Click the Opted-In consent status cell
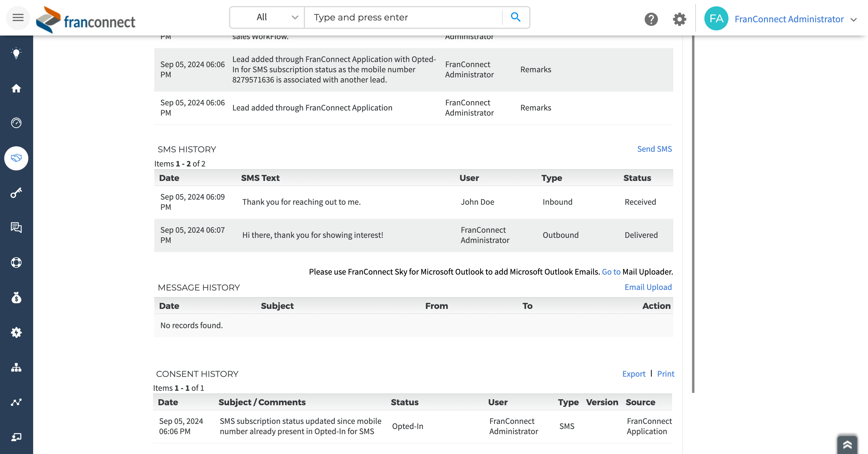 coord(407,426)
